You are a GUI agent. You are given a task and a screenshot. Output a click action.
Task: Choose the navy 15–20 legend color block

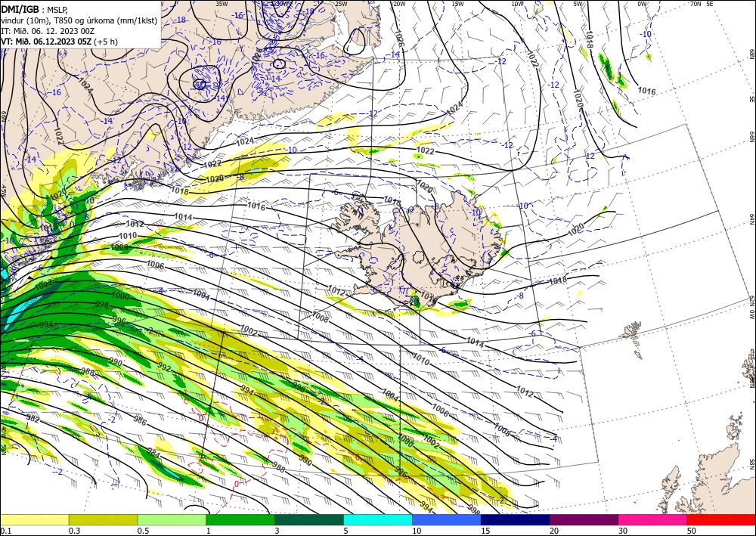coord(516,519)
